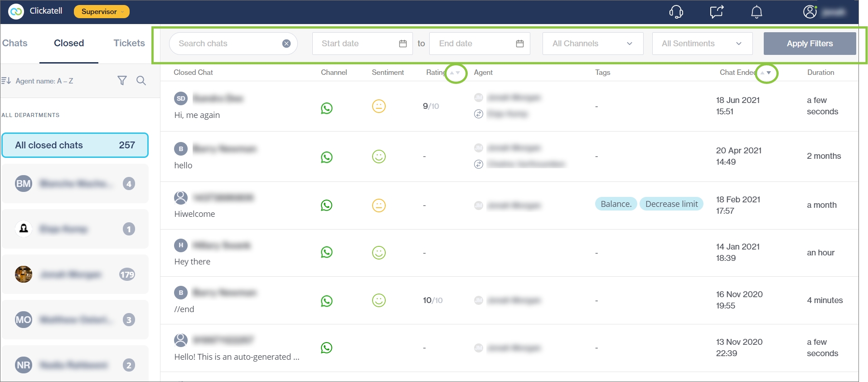
Task: Switch to the Chats tab
Action: pos(15,43)
